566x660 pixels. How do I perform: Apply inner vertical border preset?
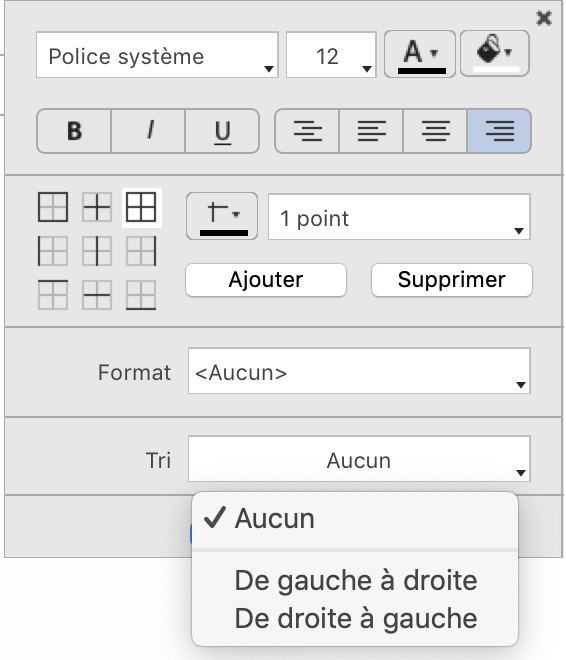pos(97,251)
